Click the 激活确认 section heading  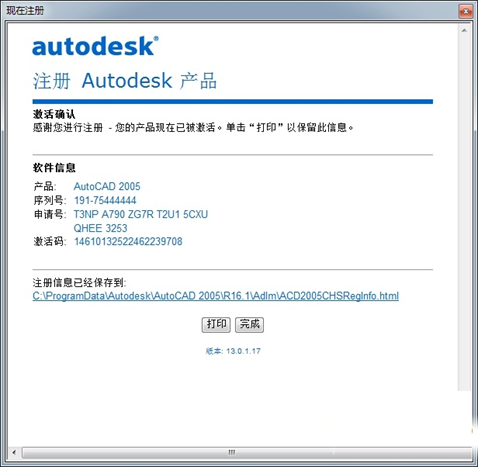(54, 114)
